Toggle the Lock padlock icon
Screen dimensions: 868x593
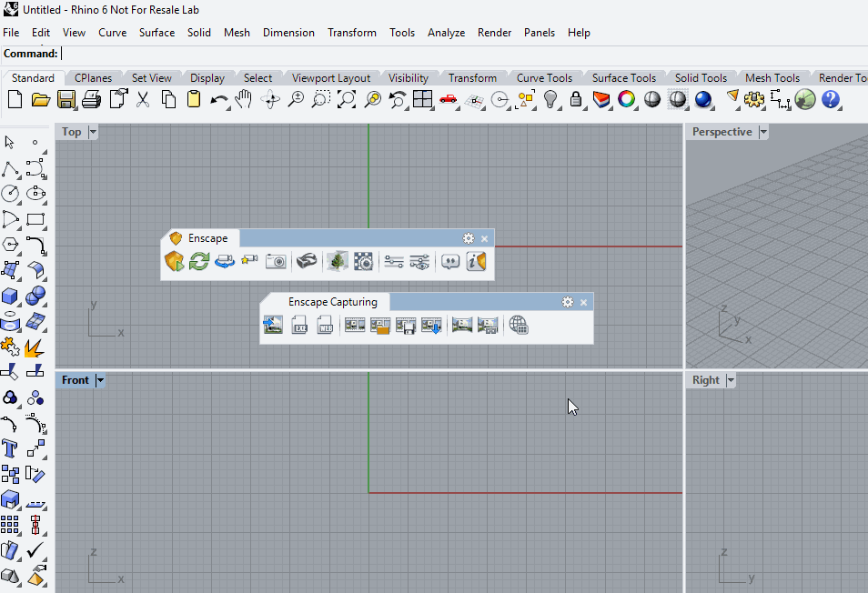click(x=576, y=100)
